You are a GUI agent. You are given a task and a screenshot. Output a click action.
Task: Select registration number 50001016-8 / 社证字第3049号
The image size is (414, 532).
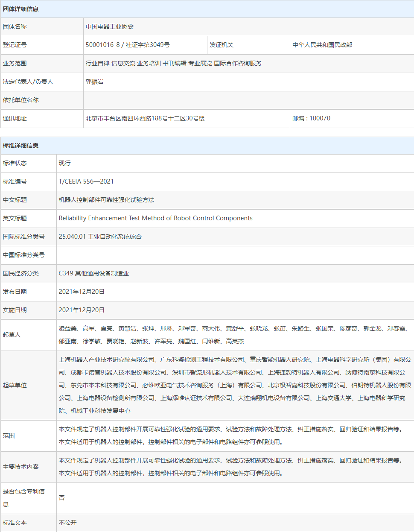click(x=128, y=45)
